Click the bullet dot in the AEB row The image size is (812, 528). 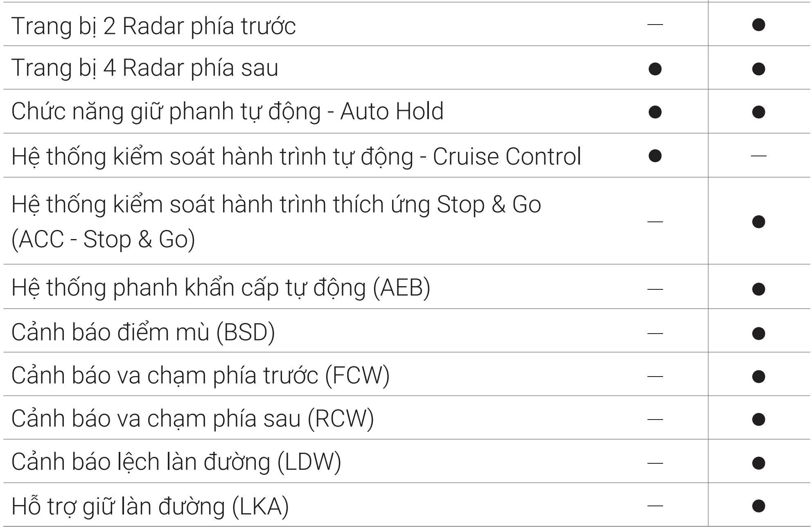click(x=759, y=289)
